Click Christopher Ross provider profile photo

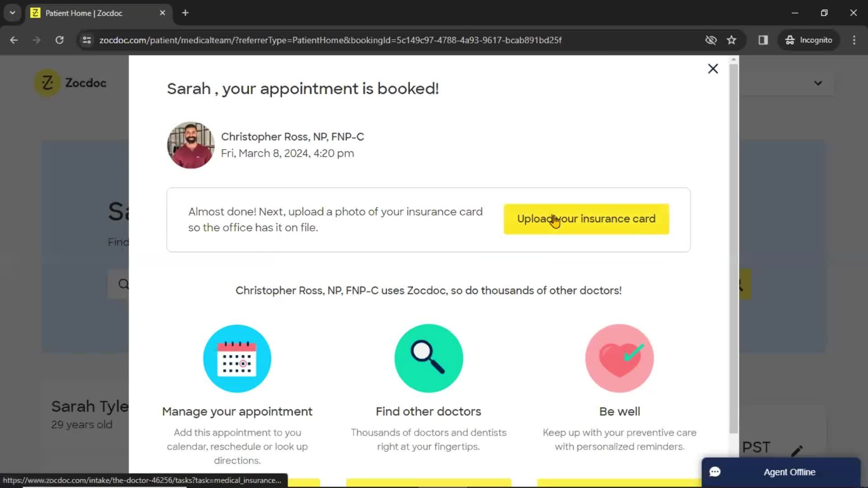click(189, 145)
